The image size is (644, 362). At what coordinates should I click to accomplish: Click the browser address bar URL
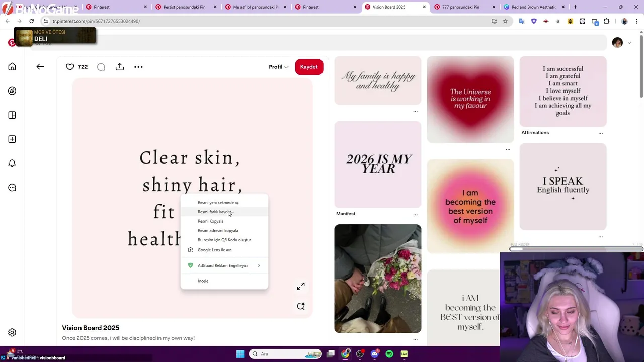point(96,21)
